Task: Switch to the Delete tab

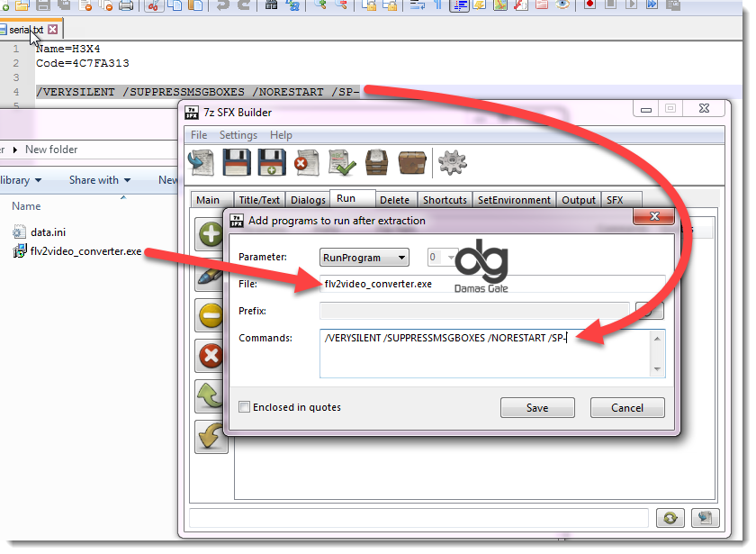Action: point(394,200)
